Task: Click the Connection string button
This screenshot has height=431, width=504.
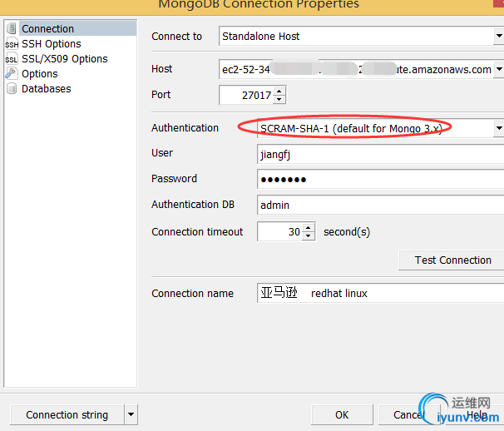Action: 67,414
